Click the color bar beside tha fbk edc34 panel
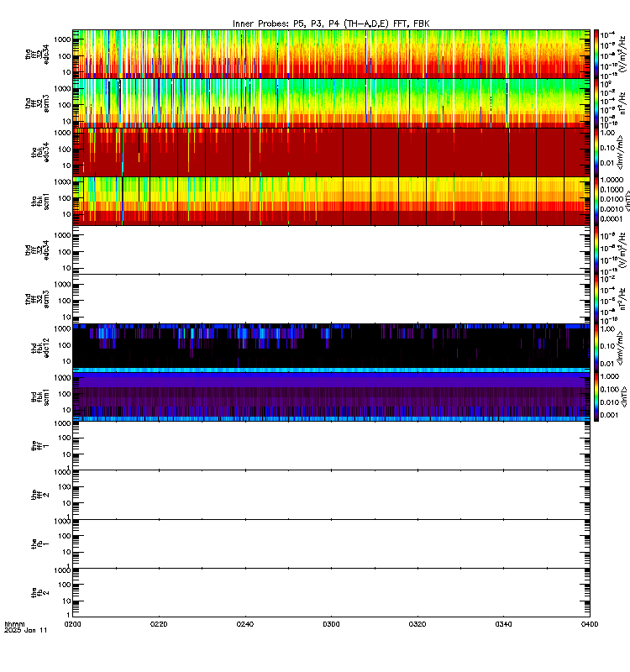 click(x=596, y=152)
